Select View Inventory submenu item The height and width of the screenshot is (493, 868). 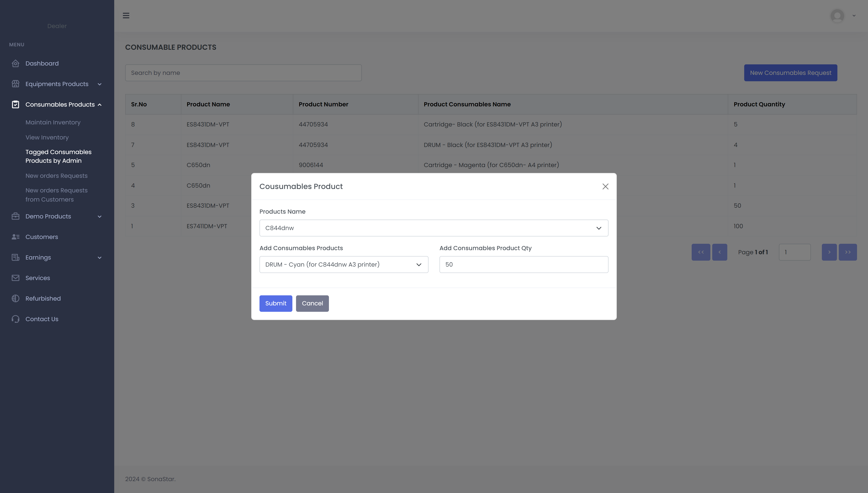pos(47,137)
